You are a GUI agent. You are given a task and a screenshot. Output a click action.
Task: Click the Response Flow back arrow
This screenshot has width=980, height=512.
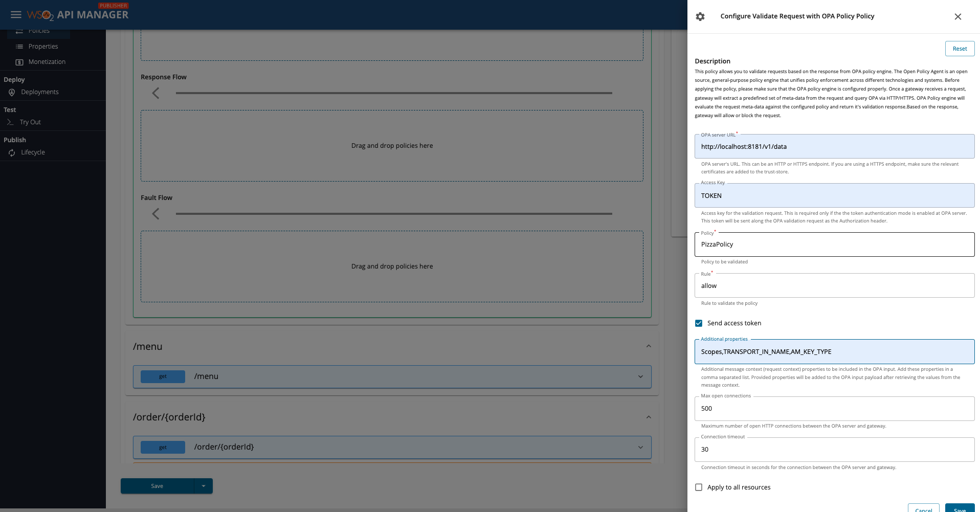156,93
